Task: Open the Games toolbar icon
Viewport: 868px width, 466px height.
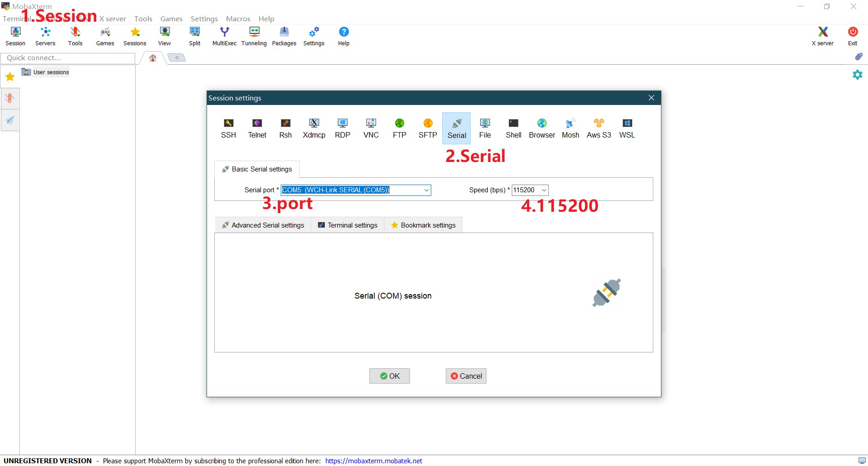Action: coord(105,36)
